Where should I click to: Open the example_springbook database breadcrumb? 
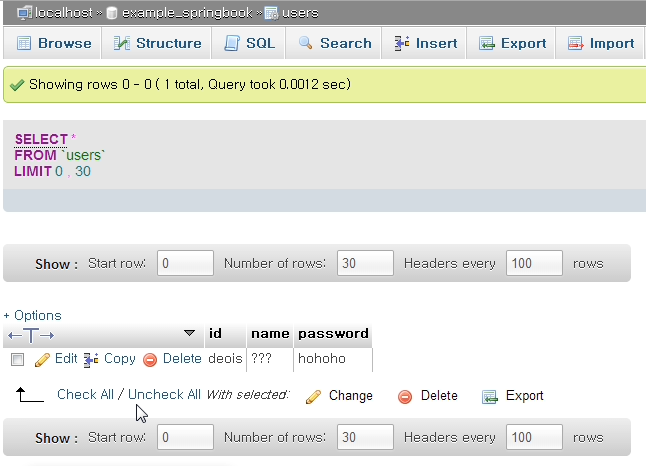point(187,13)
